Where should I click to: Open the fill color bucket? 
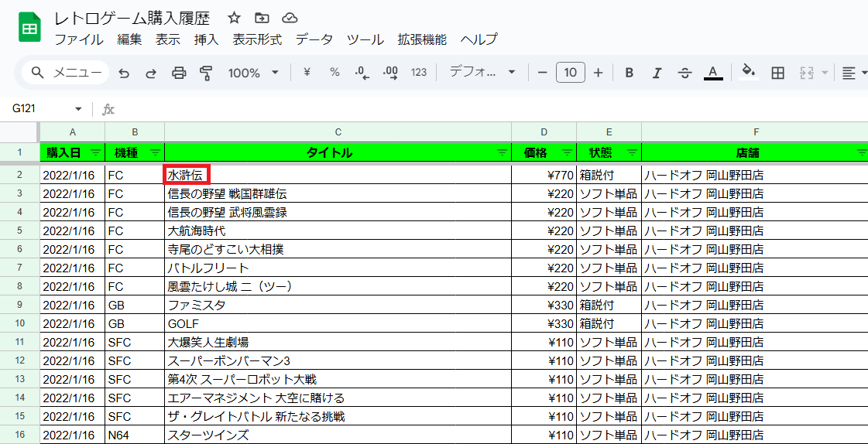point(749,72)
